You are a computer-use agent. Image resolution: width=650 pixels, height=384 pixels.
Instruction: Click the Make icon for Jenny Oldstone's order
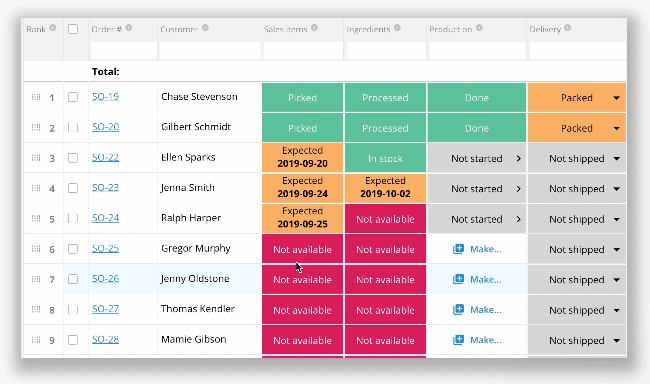[x=458, y=279]
